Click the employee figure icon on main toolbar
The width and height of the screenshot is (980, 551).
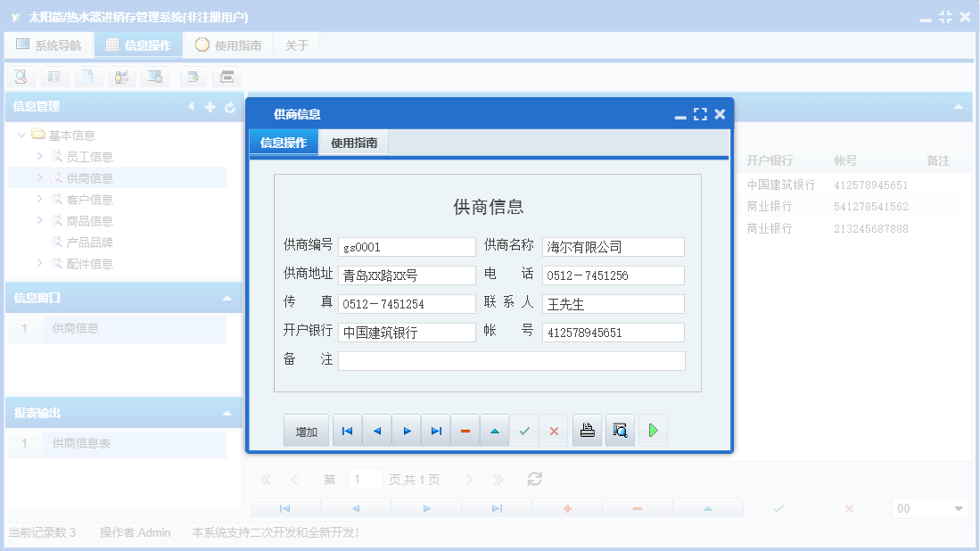[x=121, y=77]
